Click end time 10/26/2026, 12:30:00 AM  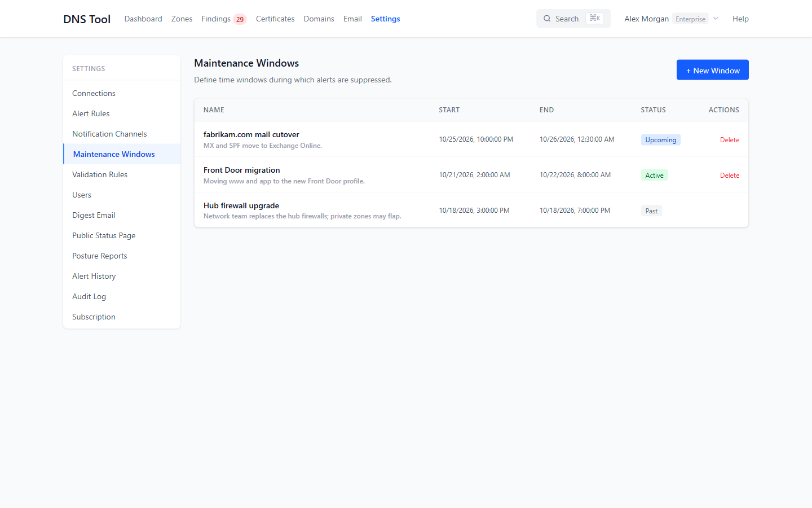coord(577,139)
